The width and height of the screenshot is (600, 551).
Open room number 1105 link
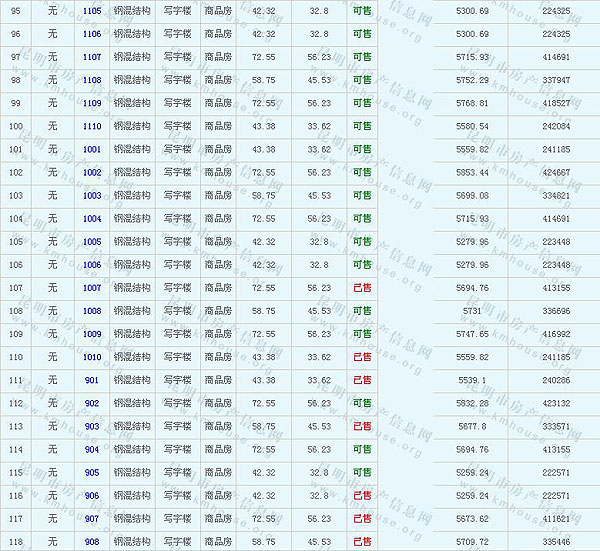coord(92,10)
